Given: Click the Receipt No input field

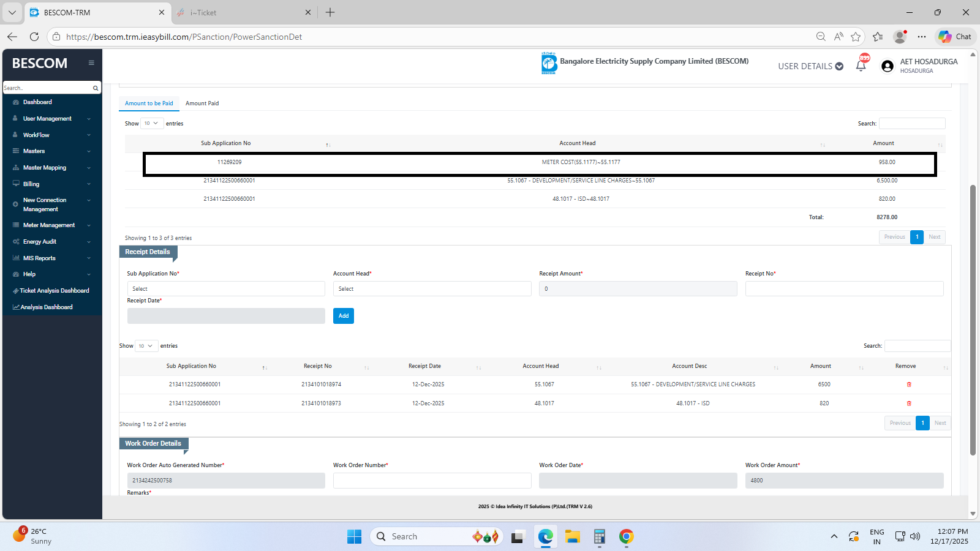Looking at the screenshot, I should pos(844,289).
